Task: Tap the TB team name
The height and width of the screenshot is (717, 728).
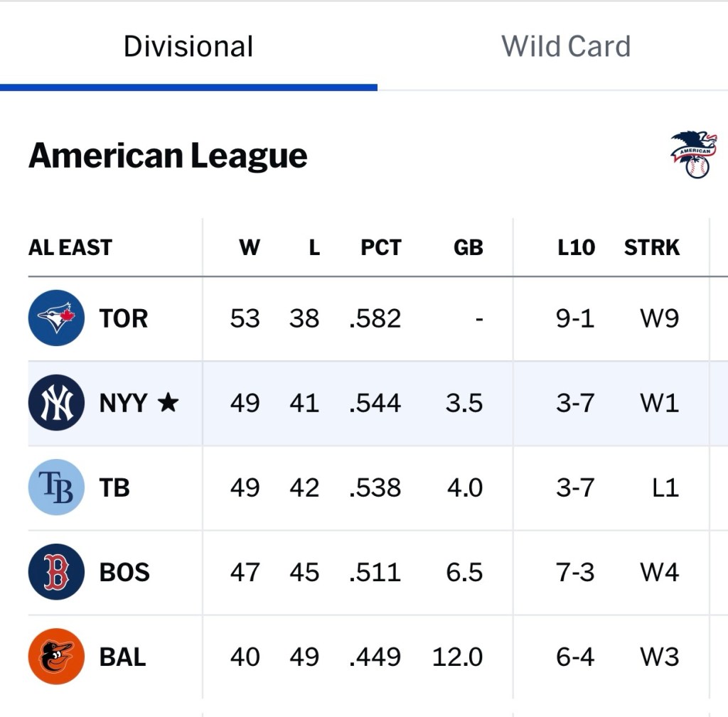Action: [x=114, y=488]
